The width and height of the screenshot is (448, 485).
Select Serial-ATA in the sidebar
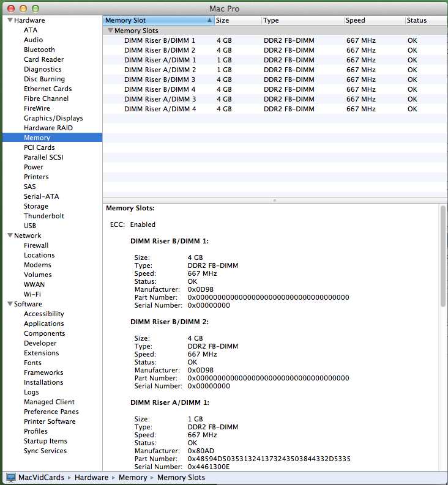[41, 196]
